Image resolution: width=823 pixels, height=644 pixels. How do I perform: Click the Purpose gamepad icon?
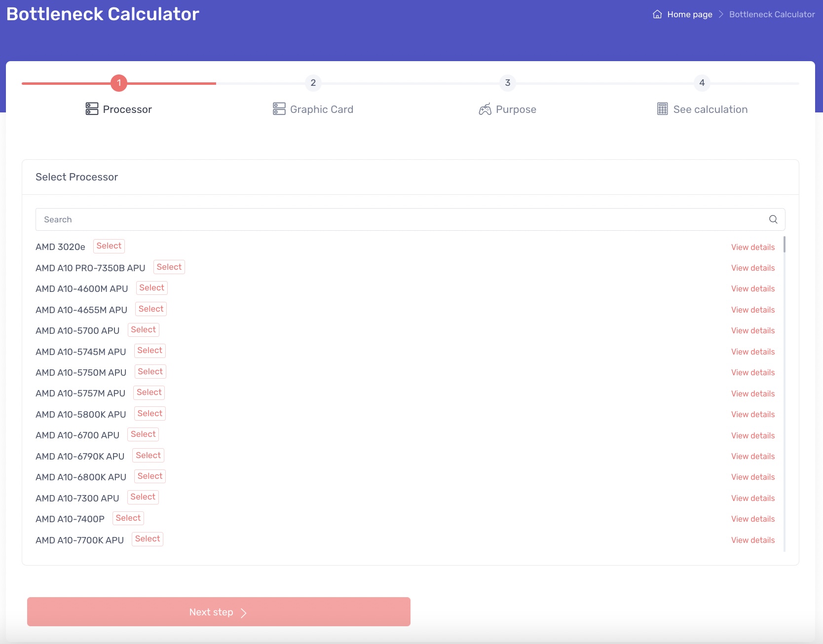[x=485, y=109]
